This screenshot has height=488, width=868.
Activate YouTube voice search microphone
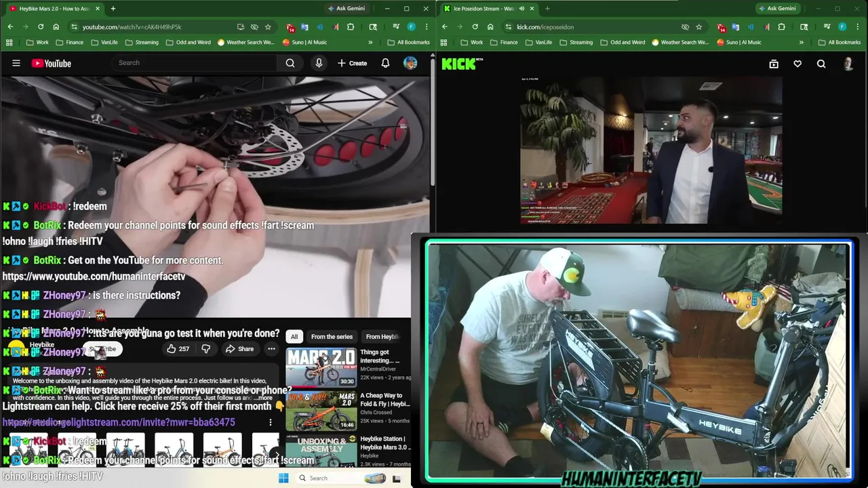pos(319,63)
